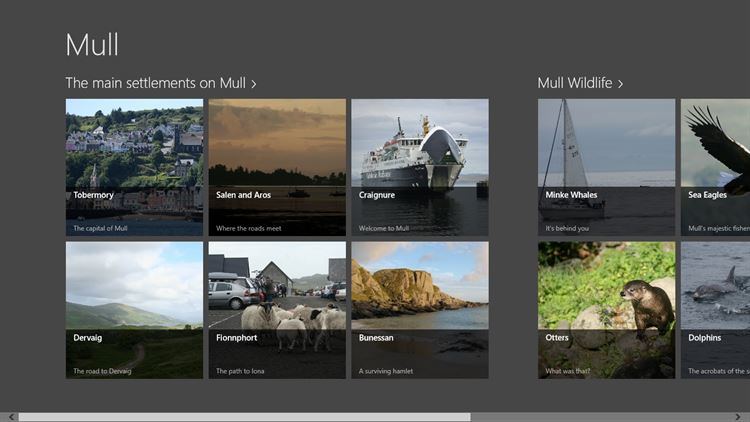Open the Tobermory settlement tile
Screen dimensions: 750x422
(134, 167)
